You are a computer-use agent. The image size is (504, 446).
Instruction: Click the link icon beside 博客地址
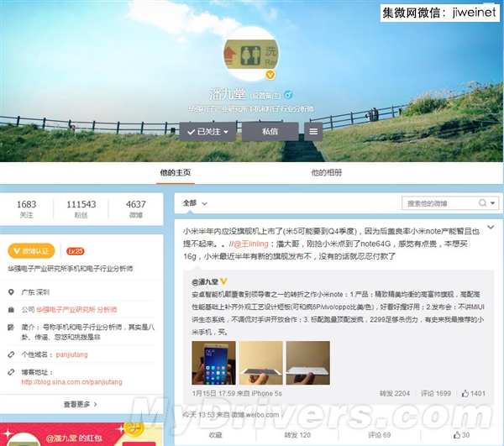[11, 372]
